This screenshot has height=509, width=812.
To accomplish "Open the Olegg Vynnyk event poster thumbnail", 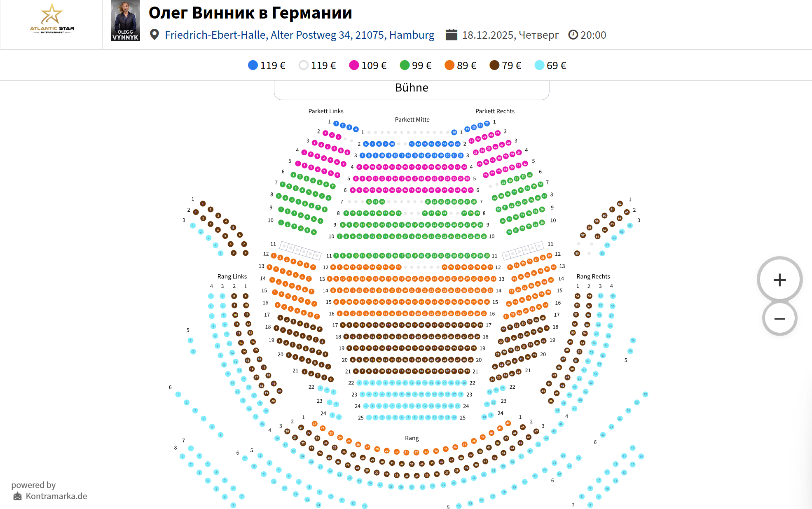I will 125,21.
